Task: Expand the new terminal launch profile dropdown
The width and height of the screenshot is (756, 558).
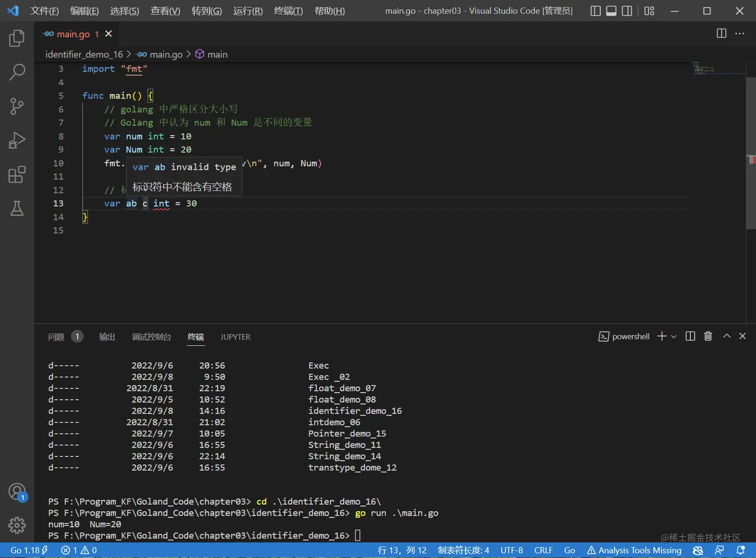Action: 674,337
